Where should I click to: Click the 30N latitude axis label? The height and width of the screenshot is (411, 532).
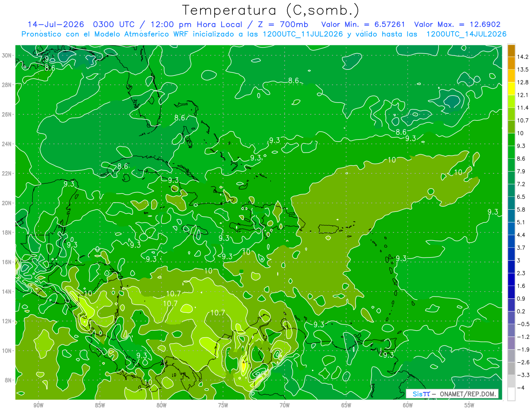[x=8, y=55]
